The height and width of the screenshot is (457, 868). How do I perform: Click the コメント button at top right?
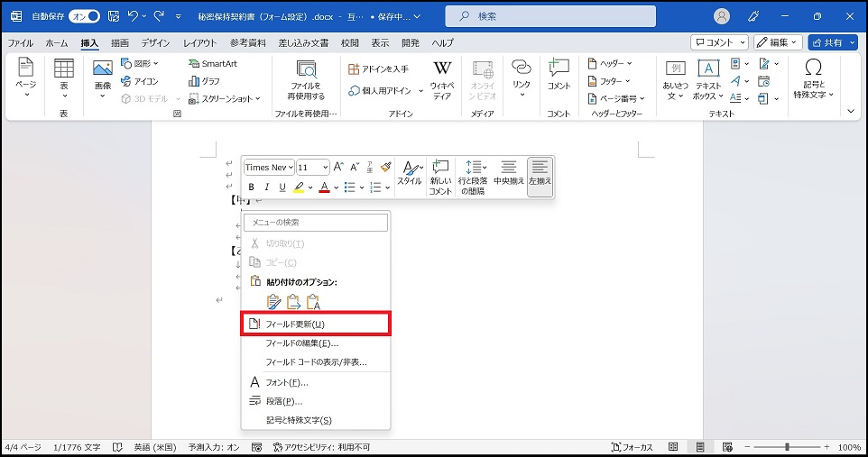point(719,42)
